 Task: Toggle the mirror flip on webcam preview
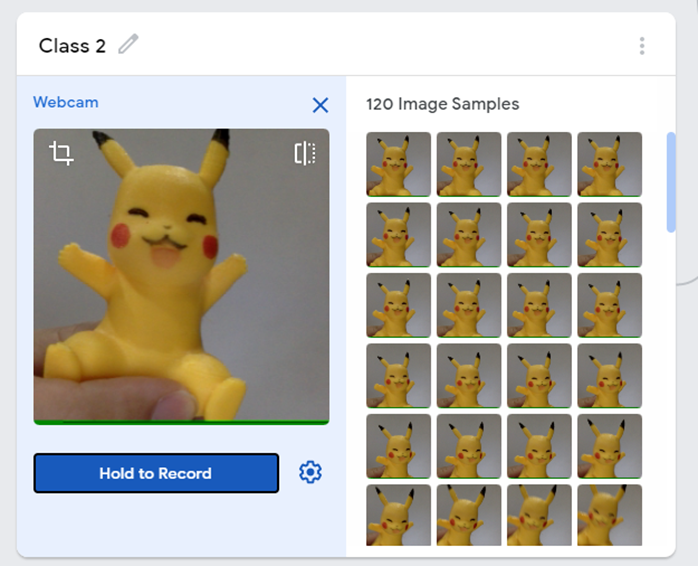pos(305,154)
